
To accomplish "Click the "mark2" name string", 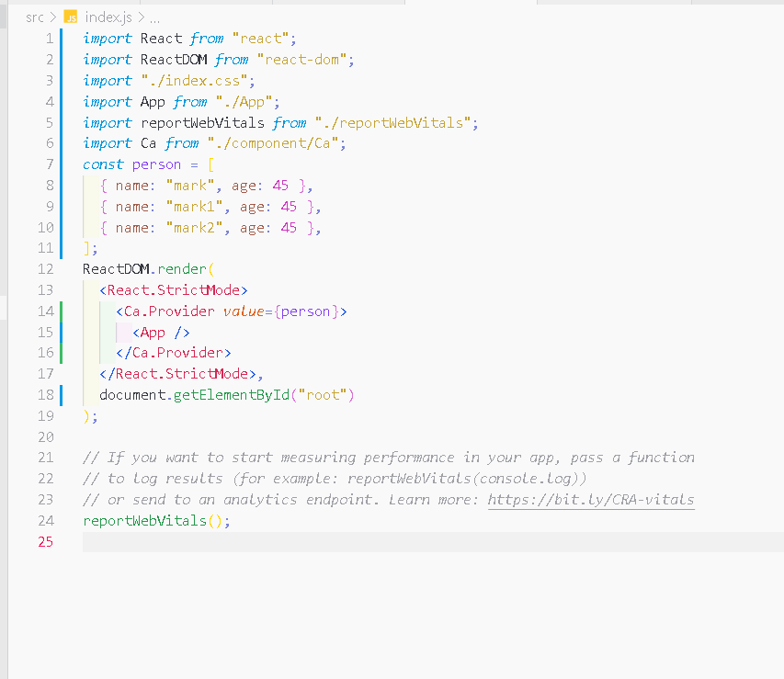I will (x=194, y=228).
